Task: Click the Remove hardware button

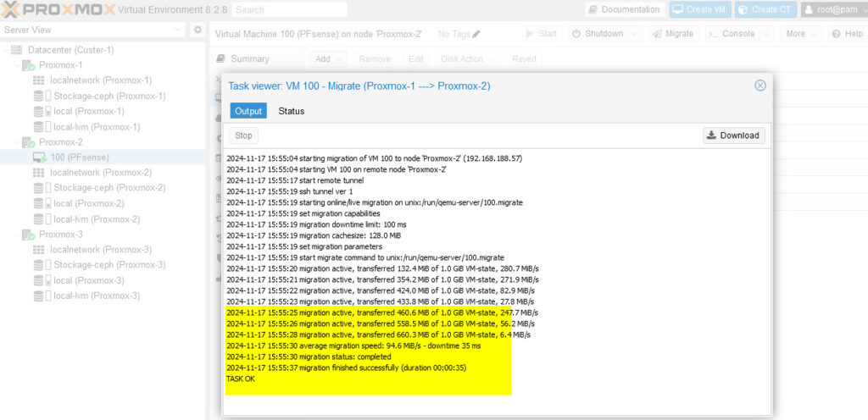Action: tap(374, 59)
